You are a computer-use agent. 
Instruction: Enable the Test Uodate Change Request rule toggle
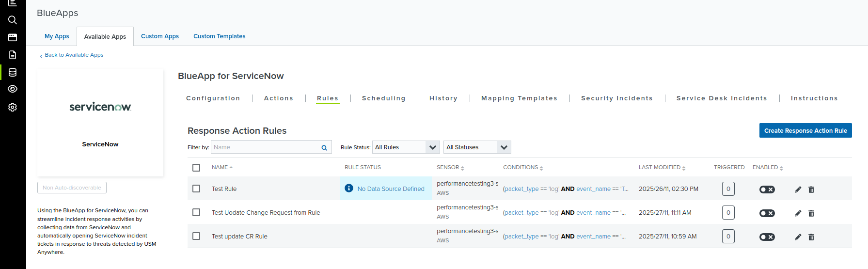(767, 213)
